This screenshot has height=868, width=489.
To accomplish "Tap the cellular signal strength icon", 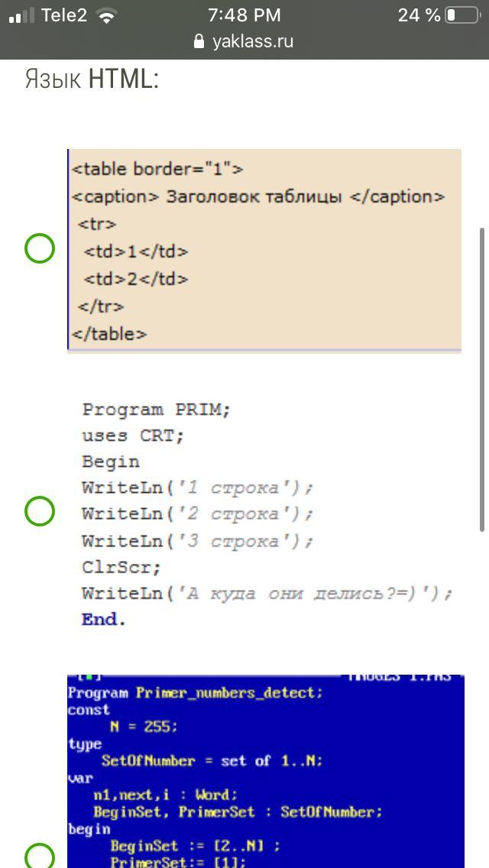I will click(21, 15).
